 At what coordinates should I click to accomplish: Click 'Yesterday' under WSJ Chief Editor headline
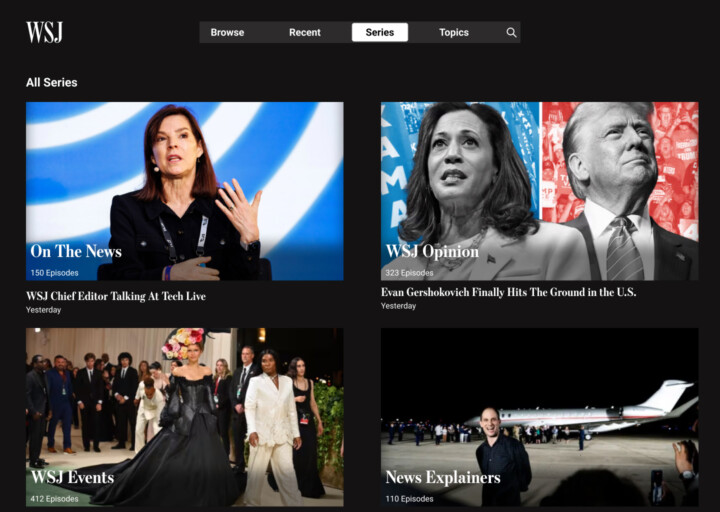point(44,310)
